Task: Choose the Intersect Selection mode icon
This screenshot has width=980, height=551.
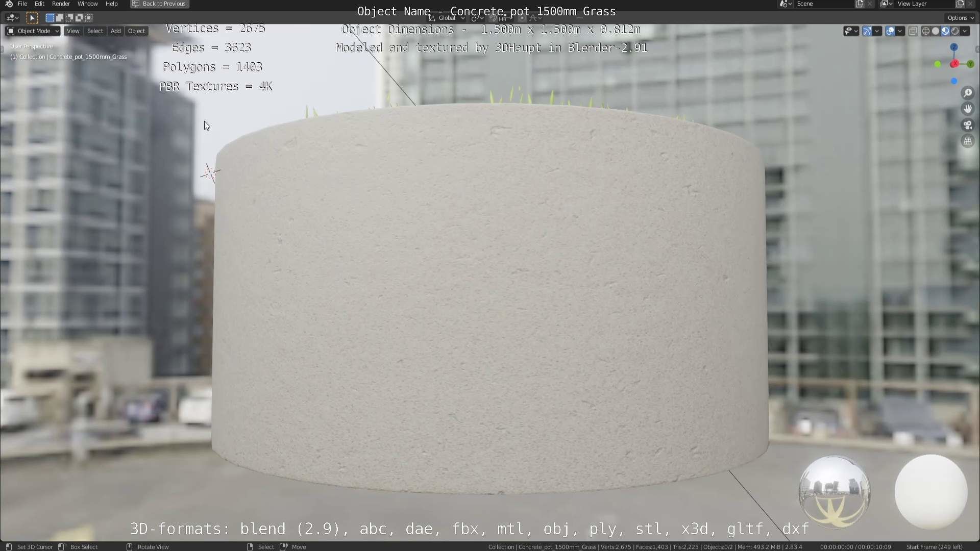Action: pyautogui.click(x=89, y=18)
